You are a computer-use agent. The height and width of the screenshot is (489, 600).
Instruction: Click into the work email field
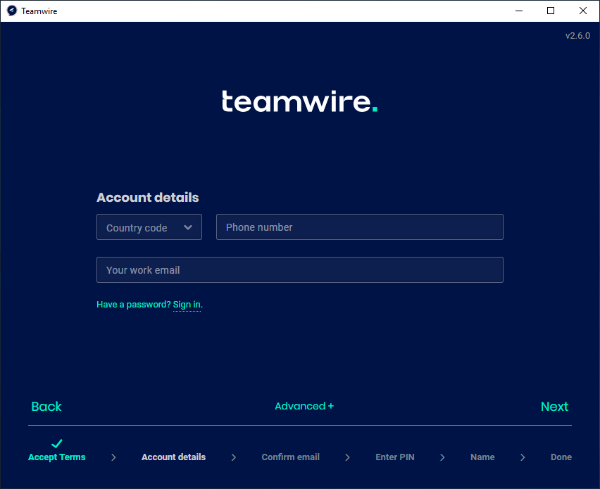(x=299, y=270)
